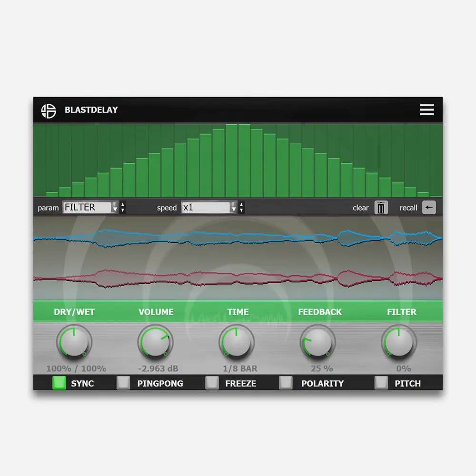Image resolution: width=476 pixels, height=476 pixels.
Task: Click the FEEDBACK knob
Action: (x=318, y=342)
